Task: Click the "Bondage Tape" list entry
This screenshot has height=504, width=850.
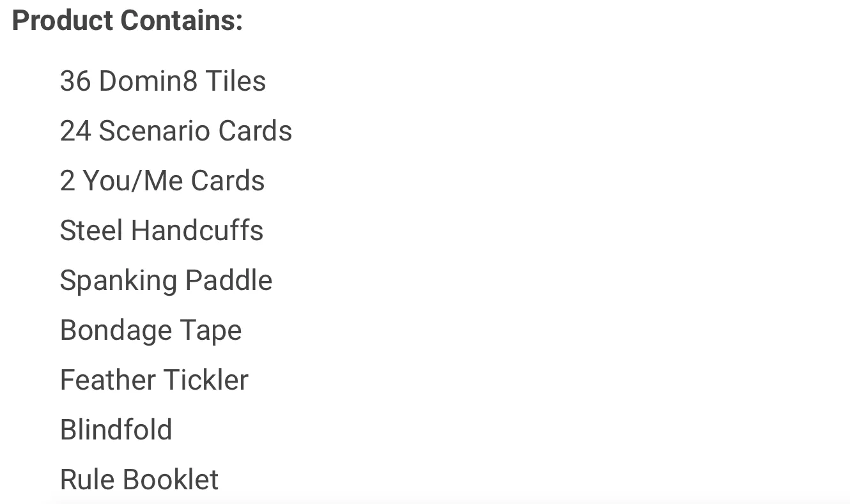Action: [x=151, y=331]
